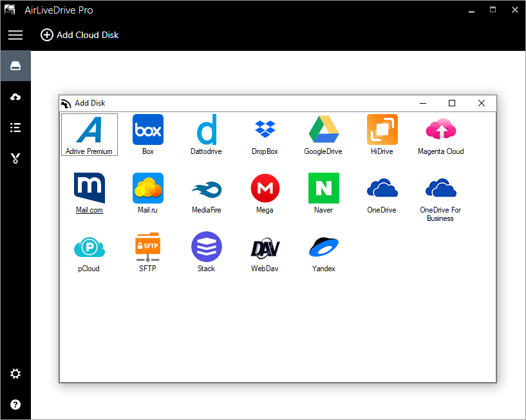Maximize the AirLiveDrive Pro window

coord(493,10)
